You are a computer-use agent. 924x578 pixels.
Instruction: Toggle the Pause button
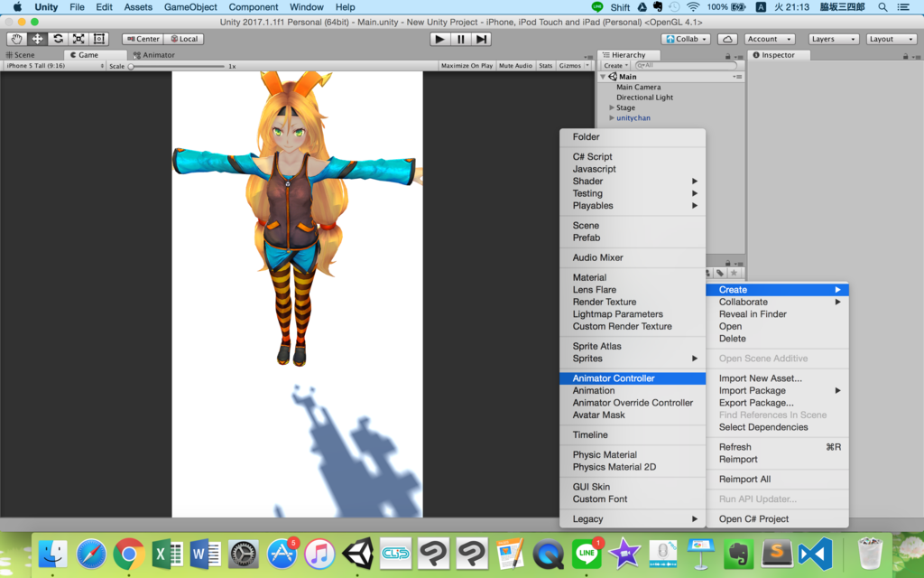point(460,39)
